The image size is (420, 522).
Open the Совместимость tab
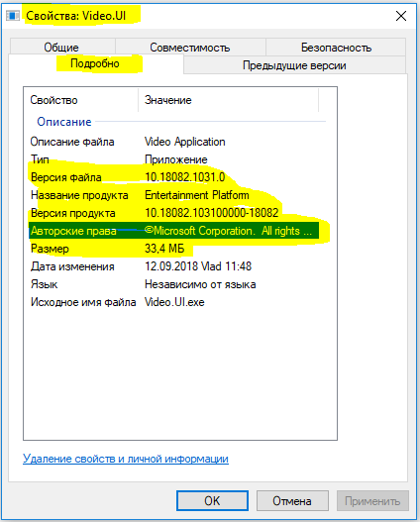[x=190, y=48]
